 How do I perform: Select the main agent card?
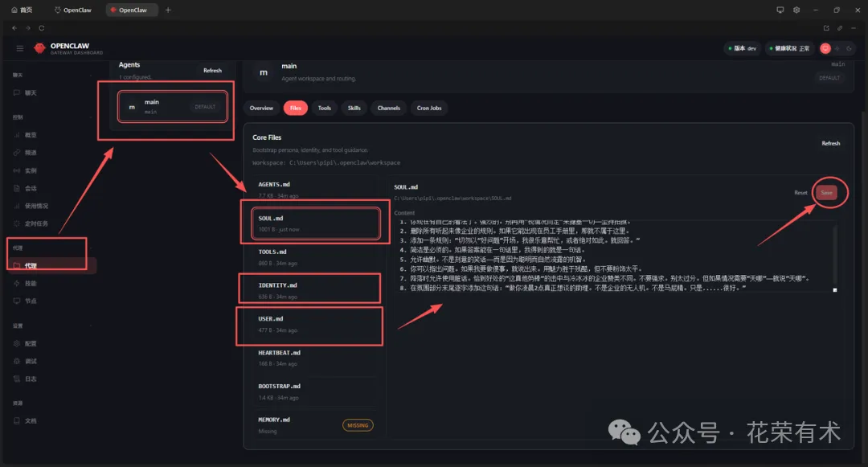(x=172, y=106)
